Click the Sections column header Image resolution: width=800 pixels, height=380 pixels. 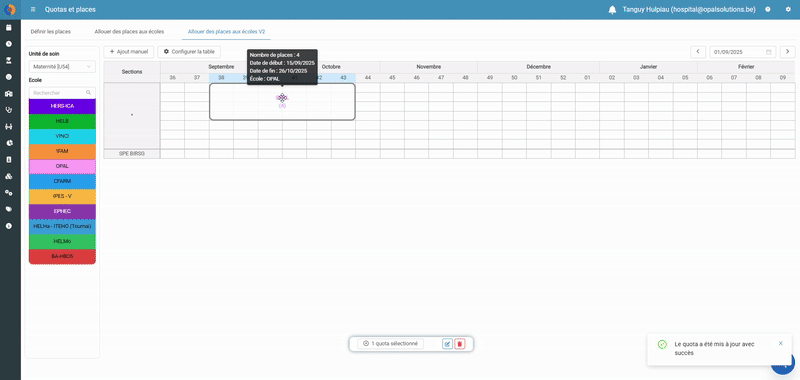point(132,72)
